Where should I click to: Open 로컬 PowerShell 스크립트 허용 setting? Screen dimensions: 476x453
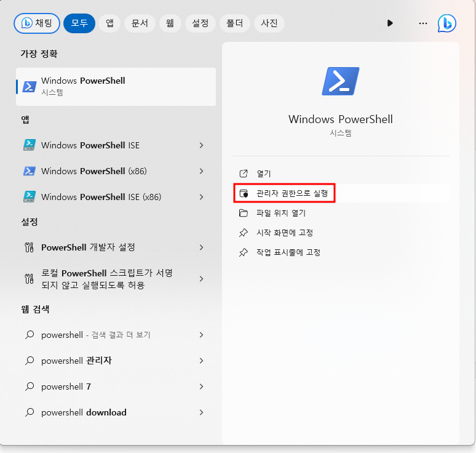(x=116, y=279)
